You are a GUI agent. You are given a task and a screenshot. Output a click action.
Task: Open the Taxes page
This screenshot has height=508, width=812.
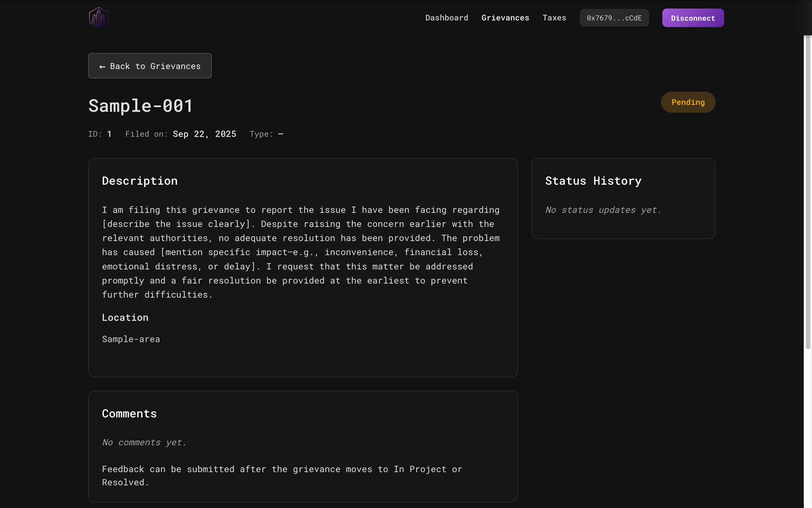(x=554, y=18)
